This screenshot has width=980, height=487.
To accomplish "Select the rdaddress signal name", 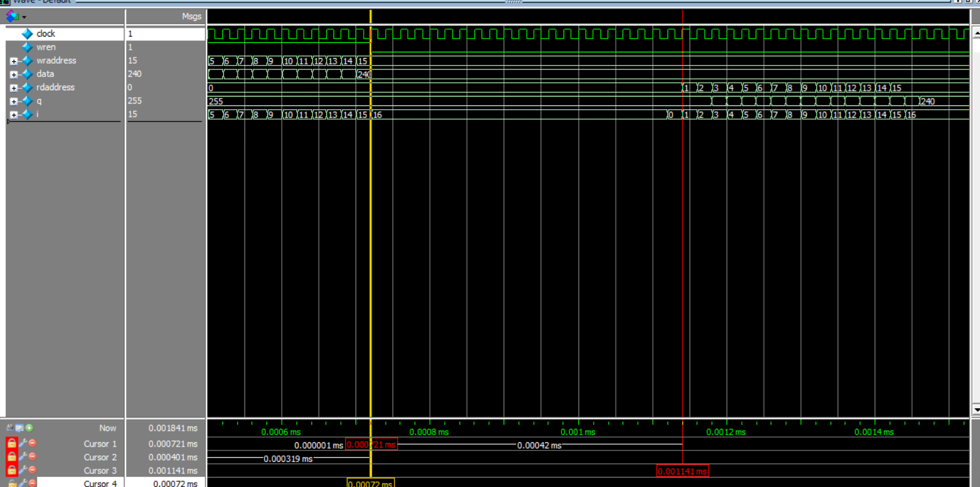I will coord(55,87).
